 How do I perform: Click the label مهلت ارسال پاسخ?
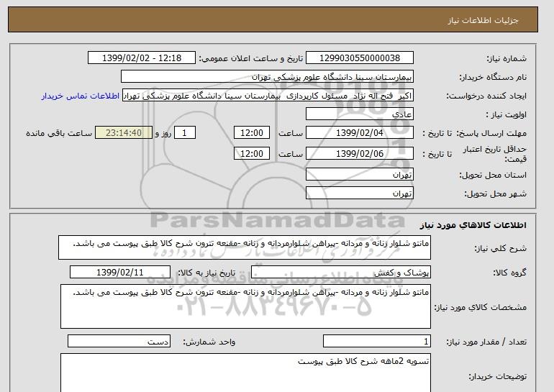tap(491, 133)
